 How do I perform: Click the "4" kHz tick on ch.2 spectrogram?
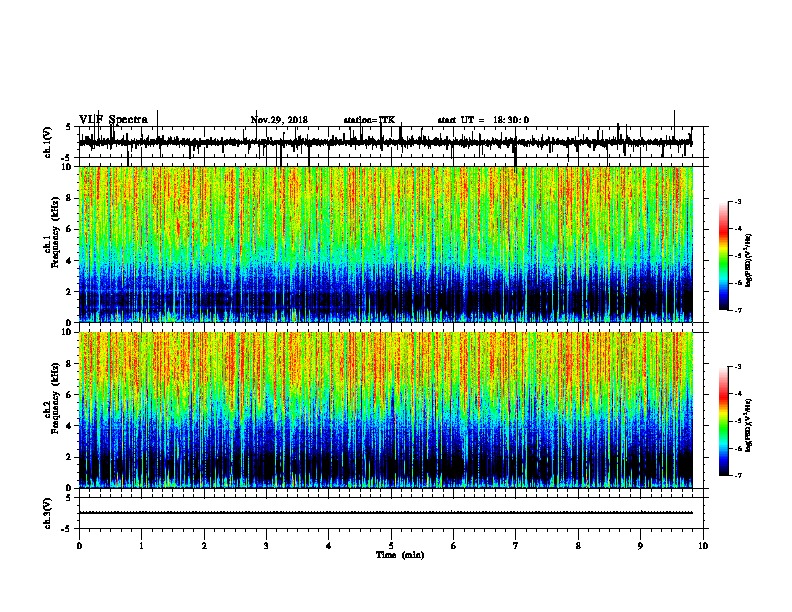pyautogui.click(x=69, y=426)
